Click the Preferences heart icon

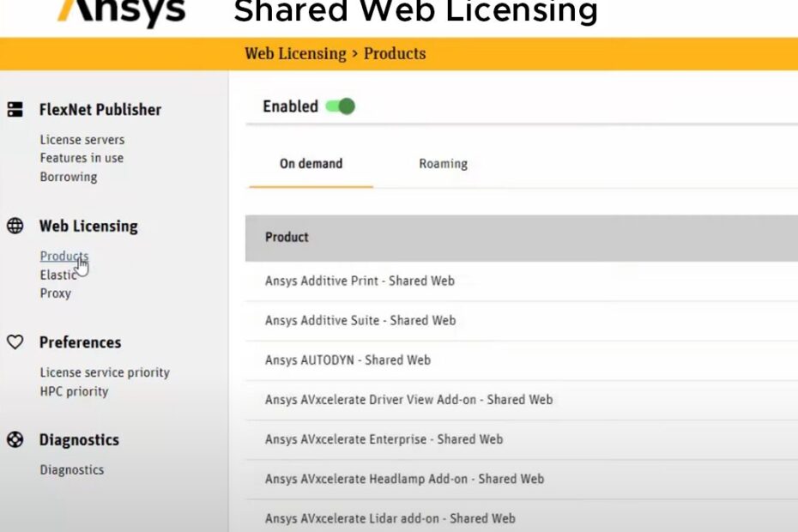15,342
